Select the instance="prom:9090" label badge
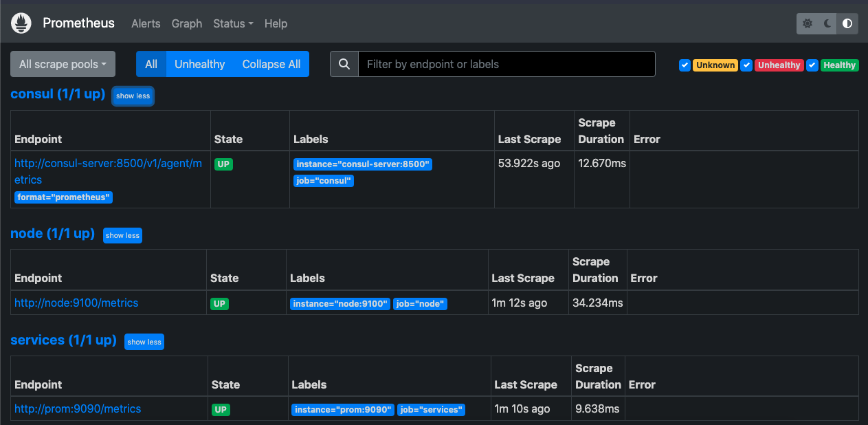 [x=343, y=409]
